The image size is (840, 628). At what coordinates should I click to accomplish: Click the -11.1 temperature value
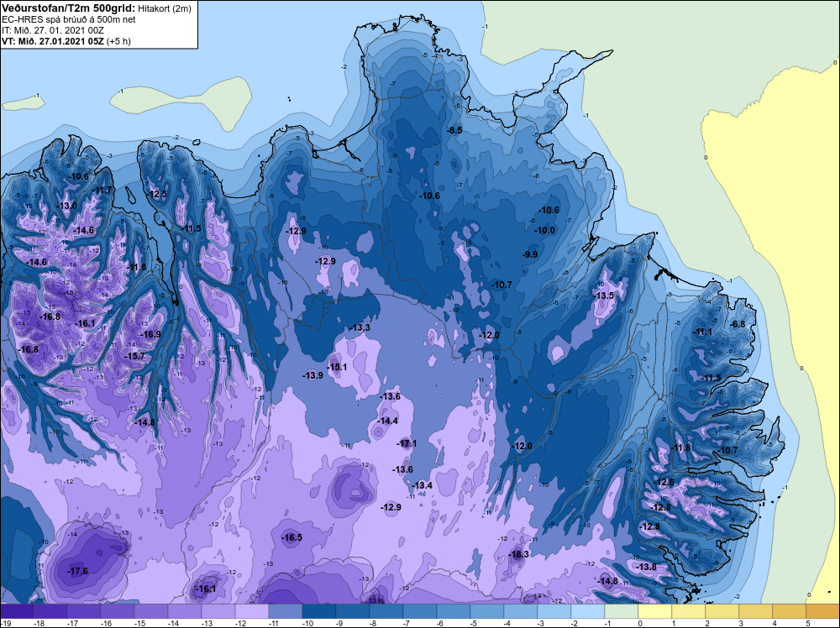(703, 332)
